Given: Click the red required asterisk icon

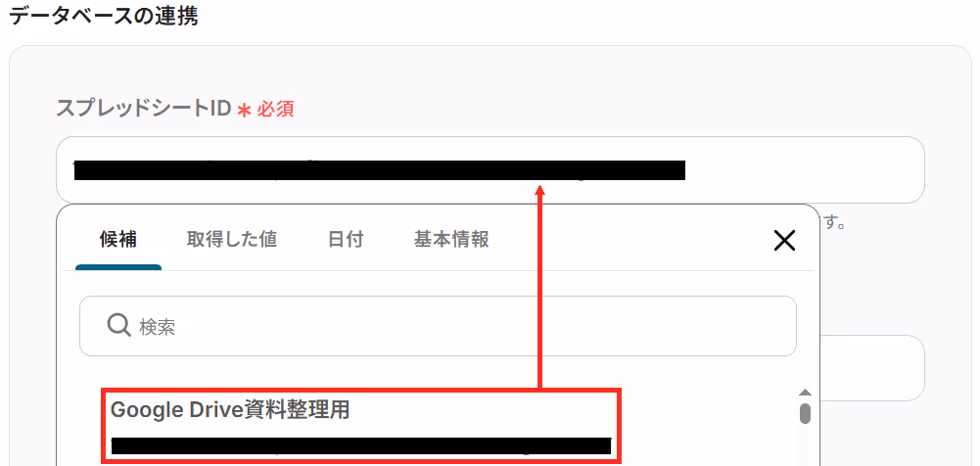Looking at the screenshot, I should 245,110.
